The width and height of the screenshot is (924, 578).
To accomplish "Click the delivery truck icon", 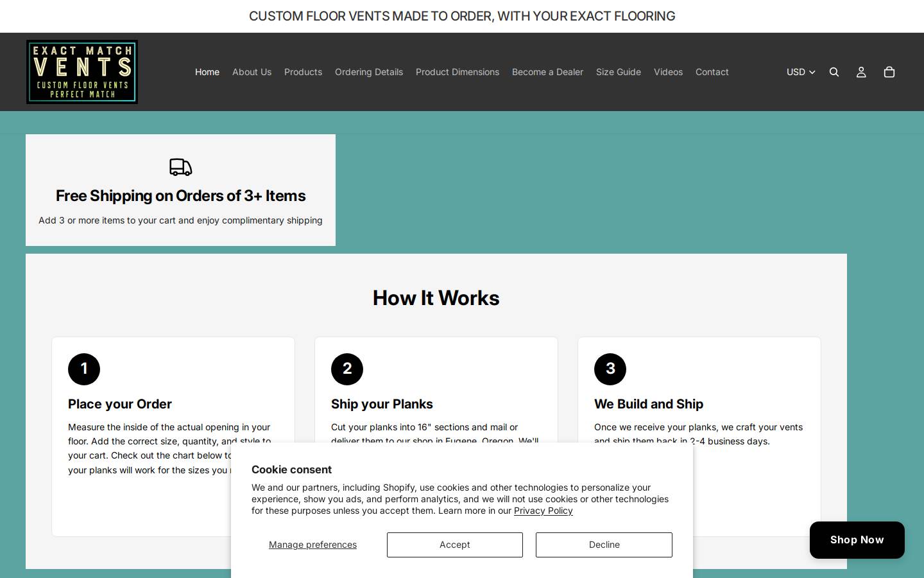I will point(181,167).
